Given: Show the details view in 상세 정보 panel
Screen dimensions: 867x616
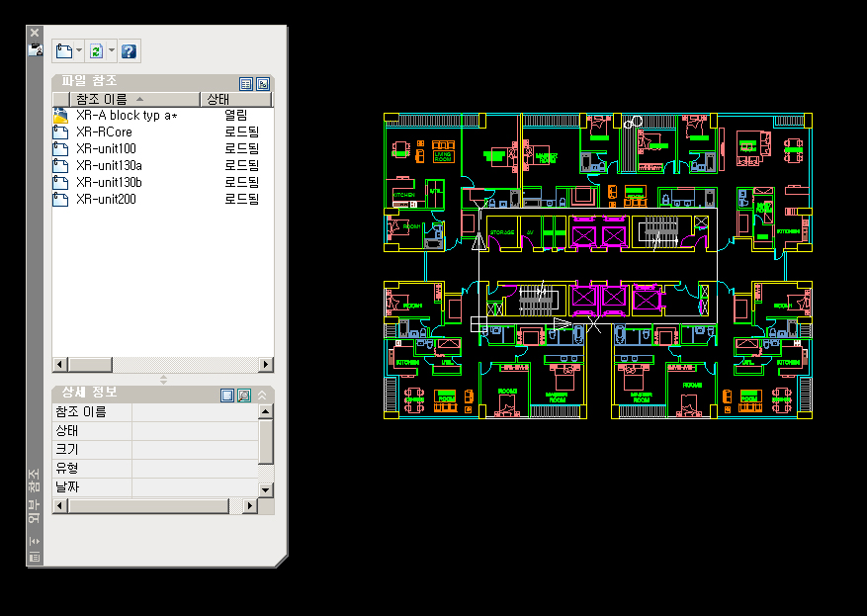Looking at the screenshot, I should click(x=227, y=395).
